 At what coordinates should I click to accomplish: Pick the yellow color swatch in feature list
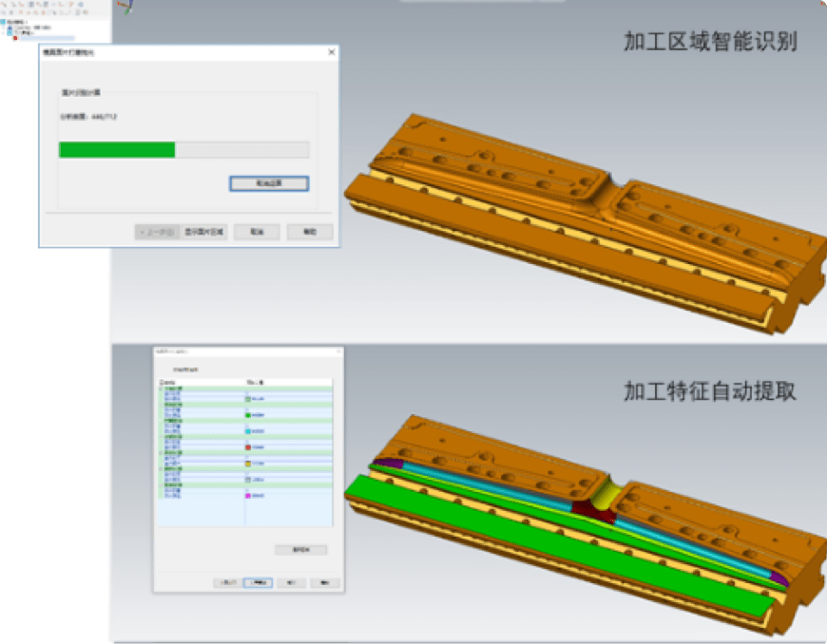[x=248, y=464]
